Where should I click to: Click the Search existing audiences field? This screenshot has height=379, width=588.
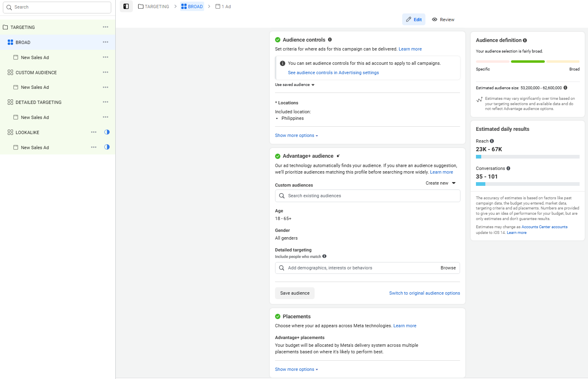pos(368,196)
